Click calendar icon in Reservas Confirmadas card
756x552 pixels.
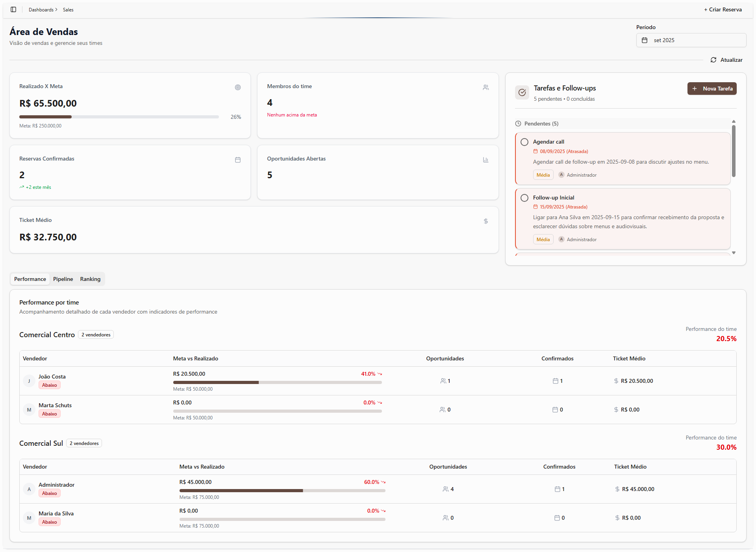pos(238,160)
